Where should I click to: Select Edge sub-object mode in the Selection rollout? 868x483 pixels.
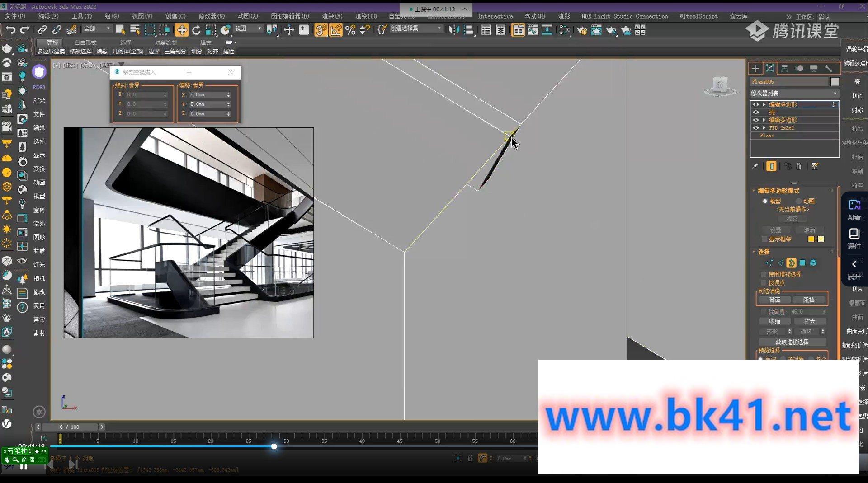pos(780,263)
